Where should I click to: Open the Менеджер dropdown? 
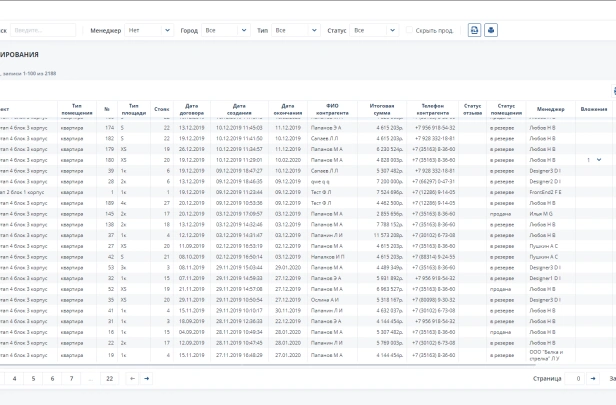148,30
